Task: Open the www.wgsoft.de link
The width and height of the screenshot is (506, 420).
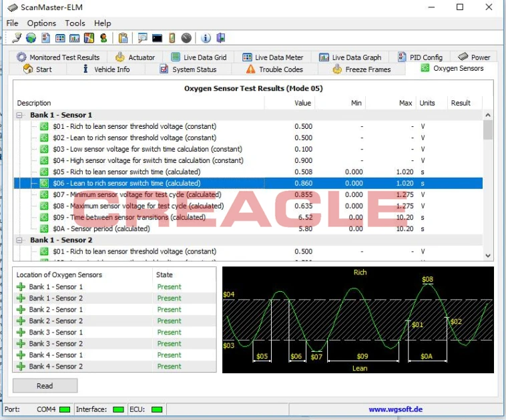Action: click(x=395, y=409)
